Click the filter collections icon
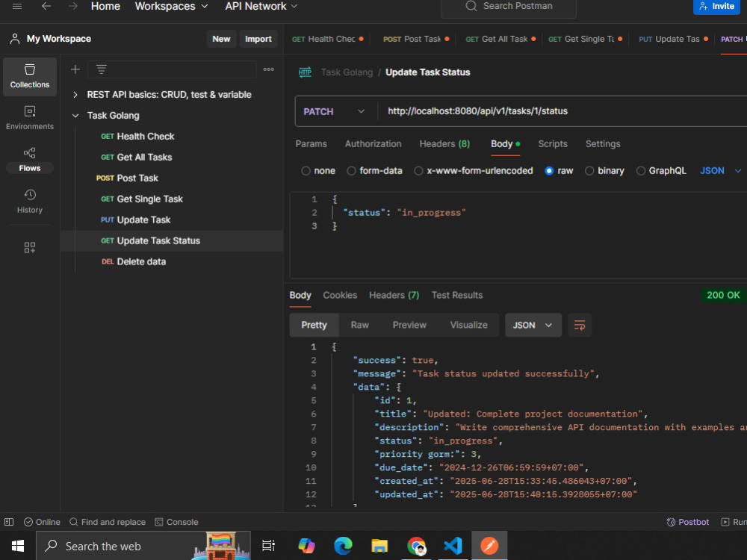The image size is (747, 560). pos(102,69)
